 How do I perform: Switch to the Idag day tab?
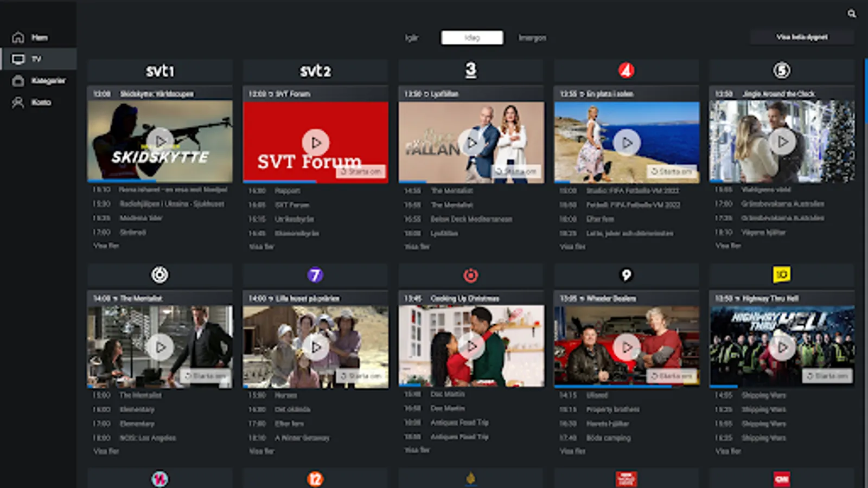tap(472, 37)
